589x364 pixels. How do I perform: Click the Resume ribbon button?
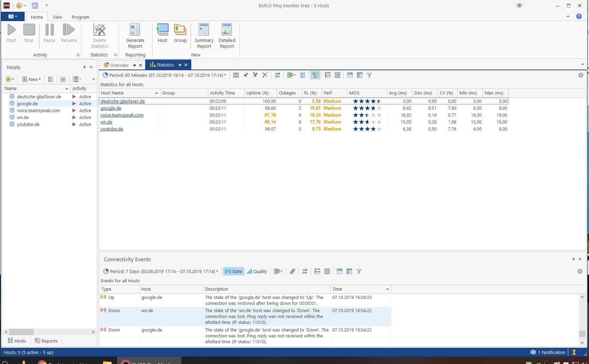click(69, 33)
